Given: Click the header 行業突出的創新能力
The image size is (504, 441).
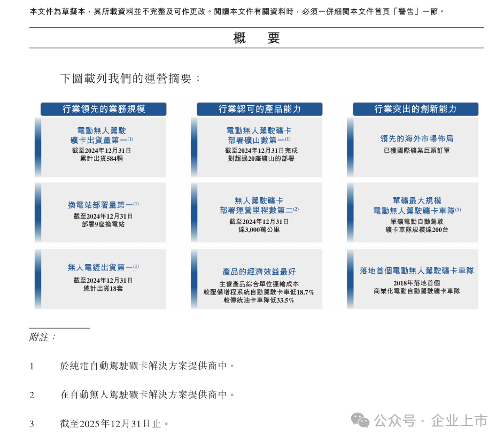Looking at the screenshot, I should coord(415,109).
